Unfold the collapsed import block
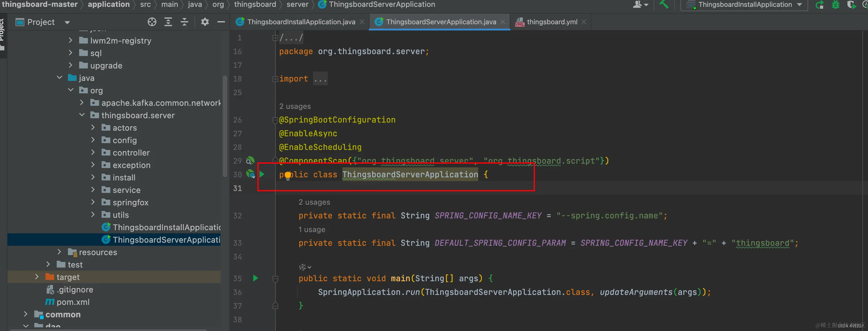This screenshot has width=868, height=331. 275,79
